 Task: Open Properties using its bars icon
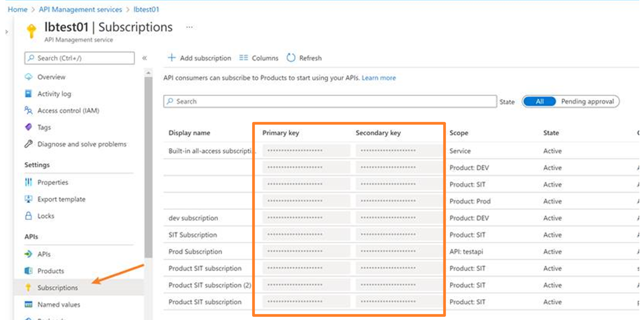click(28, 182)
